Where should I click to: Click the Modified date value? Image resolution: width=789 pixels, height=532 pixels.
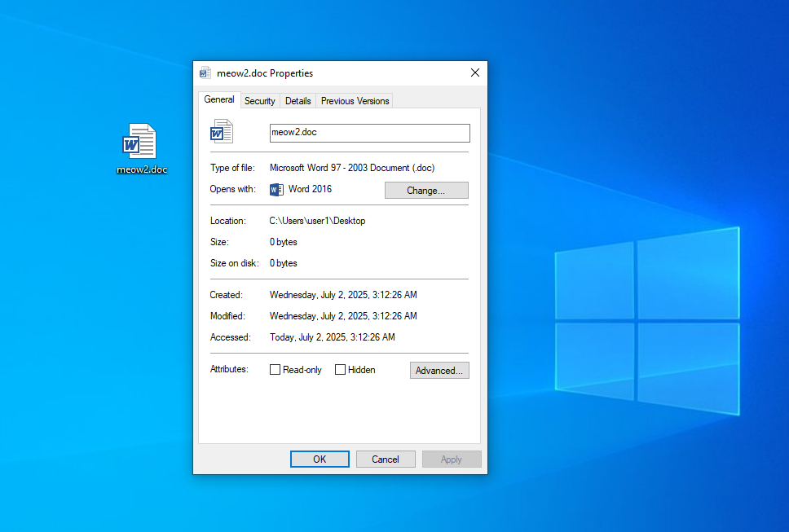343,316
